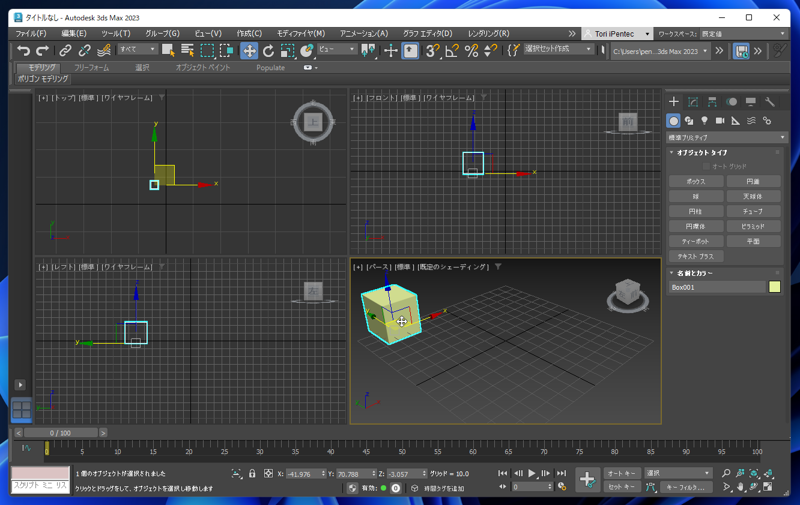Click Use Pivot Point Center icon

368,50
